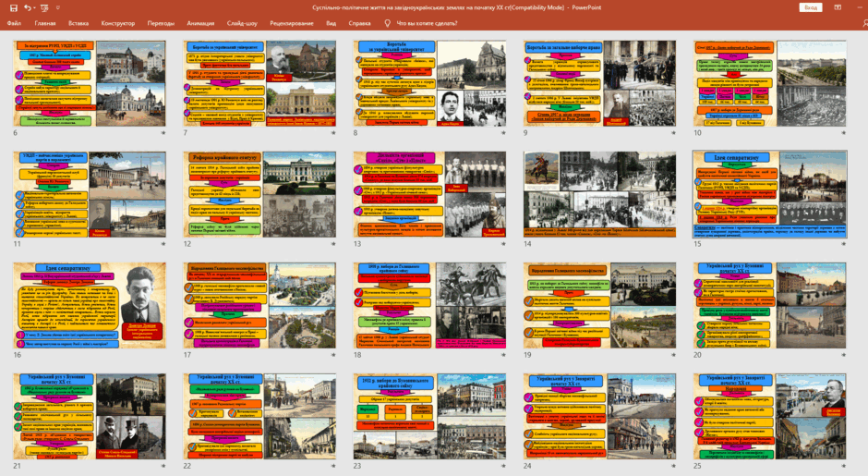Select slide 11 thumbnail about УНДП

tap(90, 194)
